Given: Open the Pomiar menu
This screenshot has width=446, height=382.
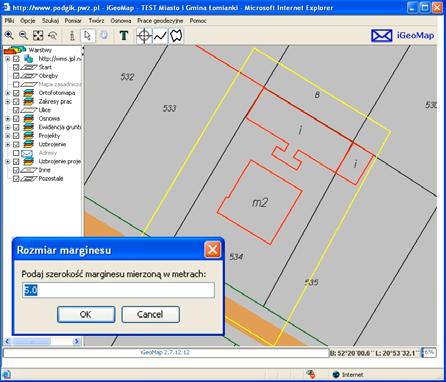Looking at the screenshot, I should tap(73, 21).
